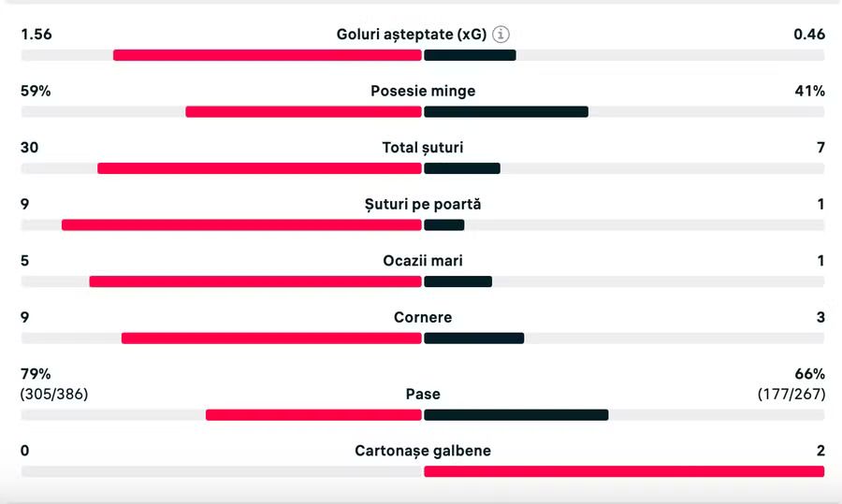
Task: Click the dark Ocazii mari bar
Action: click(458, 281)
